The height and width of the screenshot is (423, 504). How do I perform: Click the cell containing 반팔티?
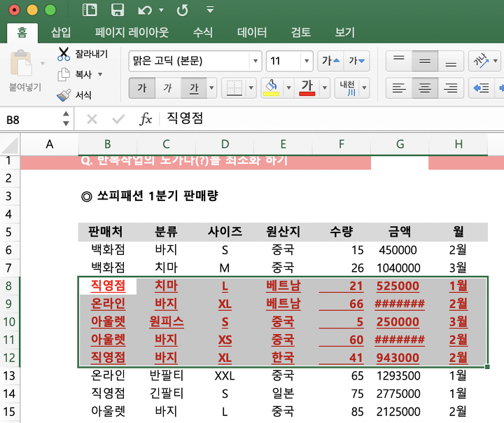pyautogui.click(x=166, y=375)
